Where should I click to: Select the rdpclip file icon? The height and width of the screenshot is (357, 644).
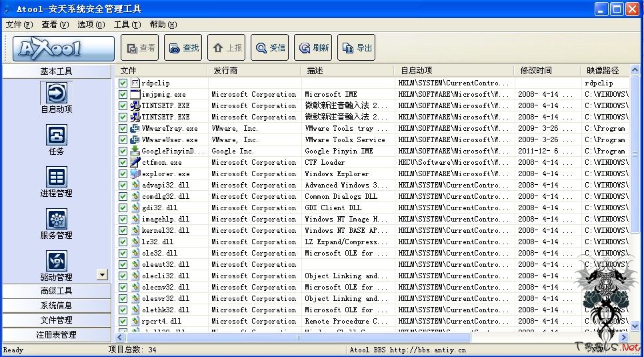[135, 83]
